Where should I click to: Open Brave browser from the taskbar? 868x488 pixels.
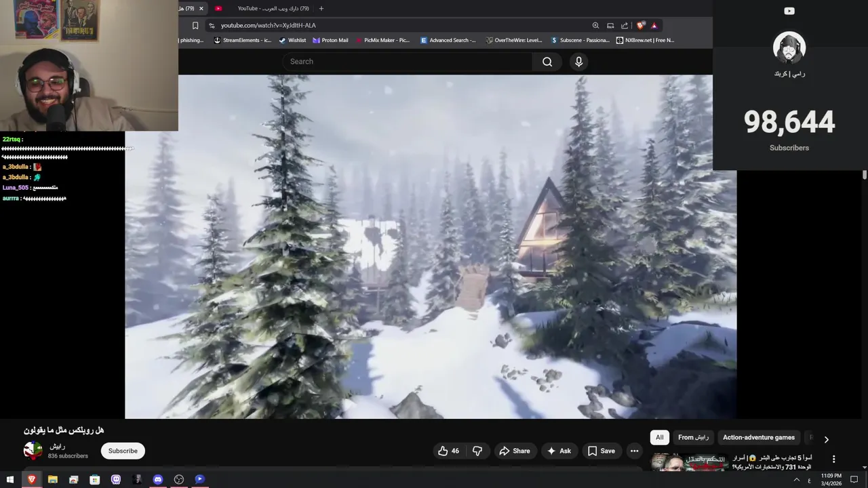(31, 479)
